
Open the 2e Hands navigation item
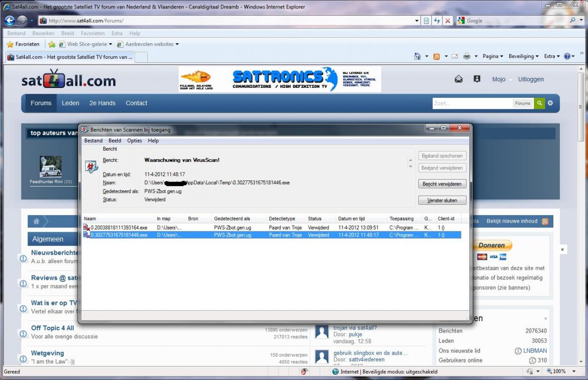[103, 103]
